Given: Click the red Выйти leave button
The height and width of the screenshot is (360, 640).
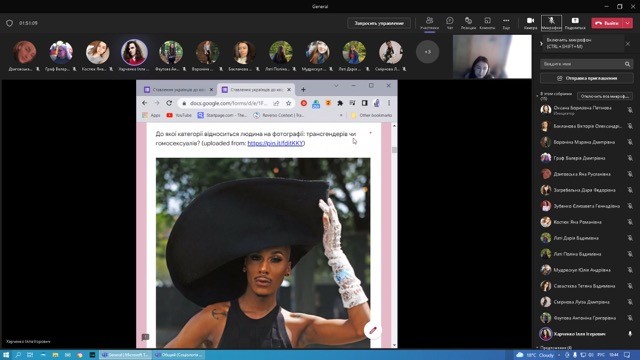Looking at the screenshot, I should click(607, 23).
